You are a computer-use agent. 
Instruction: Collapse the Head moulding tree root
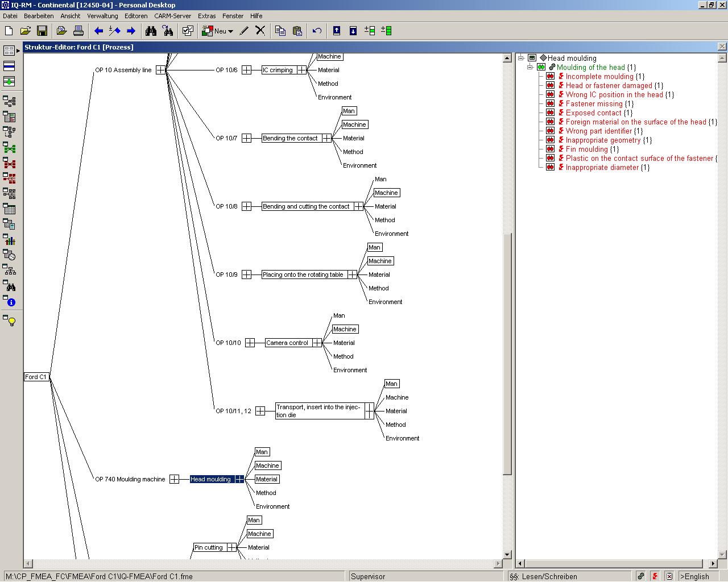tap(521, 58)
